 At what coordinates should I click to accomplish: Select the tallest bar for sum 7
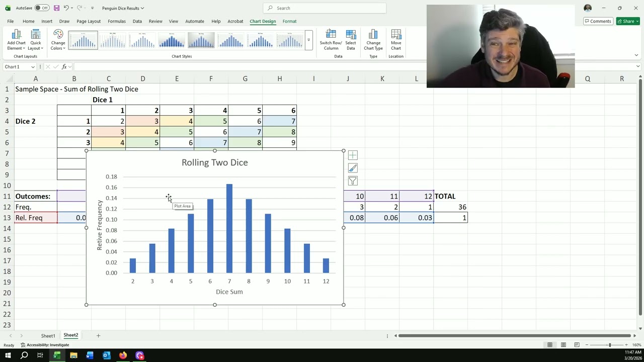coord(229,228)
